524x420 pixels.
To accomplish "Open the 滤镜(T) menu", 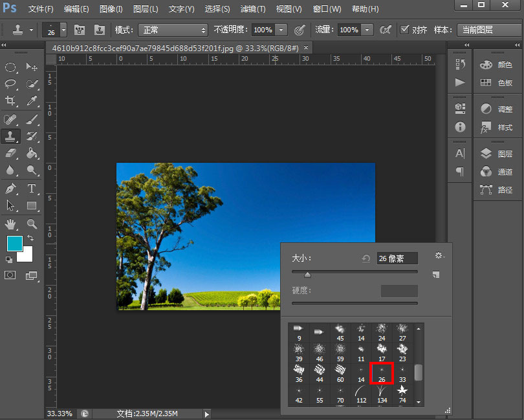I will pos(253,9).
